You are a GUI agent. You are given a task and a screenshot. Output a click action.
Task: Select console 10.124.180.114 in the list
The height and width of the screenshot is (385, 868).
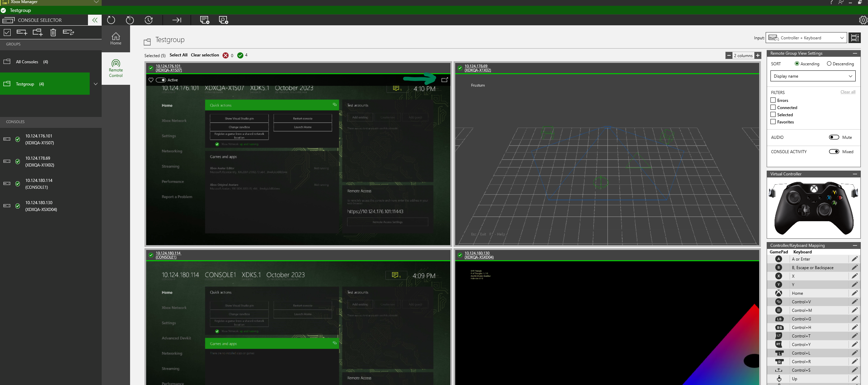[51, 184]
